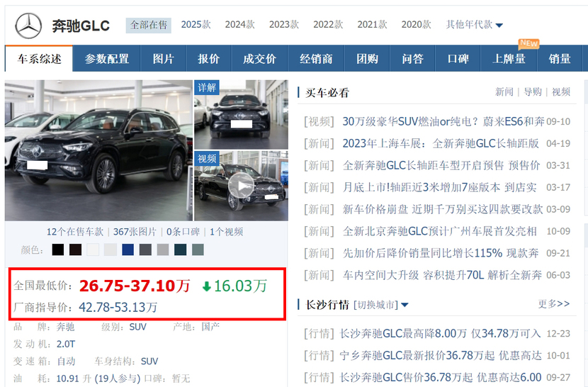Click the 车身结构 SUV link
588x387 pixels.
(149, 361)
